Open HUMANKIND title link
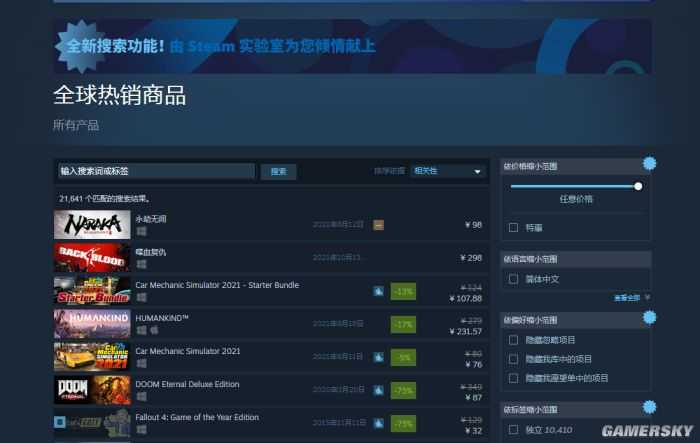Image resolution: width=700 pixels, height=443 pixels. [162, 318]
